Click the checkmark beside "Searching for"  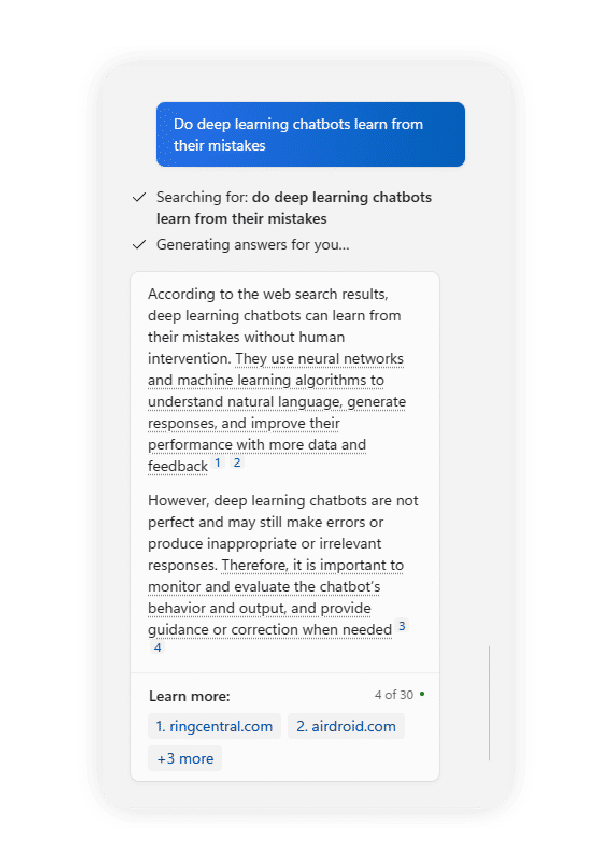pyautogui.click(x=139, y=198)
